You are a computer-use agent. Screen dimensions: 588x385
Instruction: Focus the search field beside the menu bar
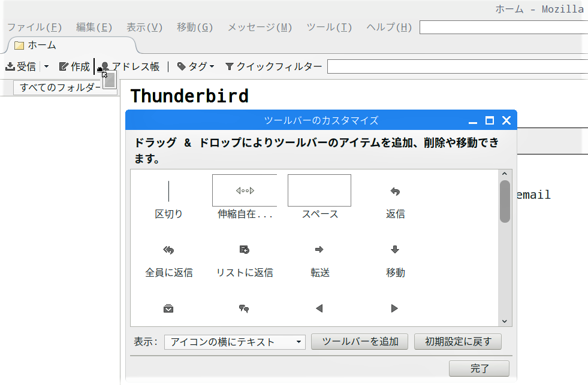pos(503,28)
